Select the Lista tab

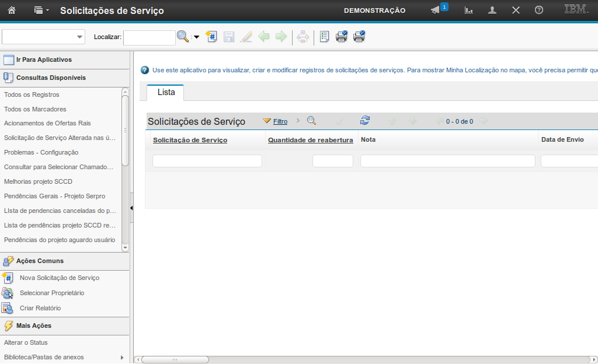[166, 93]
